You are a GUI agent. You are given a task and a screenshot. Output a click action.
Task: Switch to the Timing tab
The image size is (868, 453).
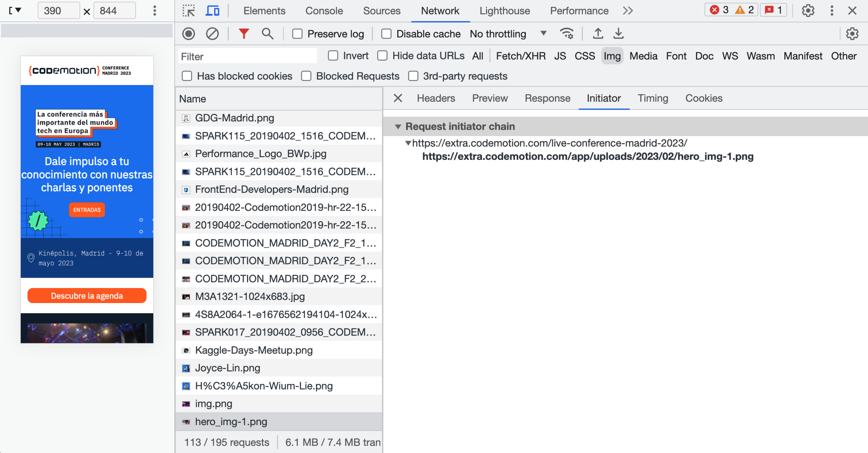click(x=652, y=98)
